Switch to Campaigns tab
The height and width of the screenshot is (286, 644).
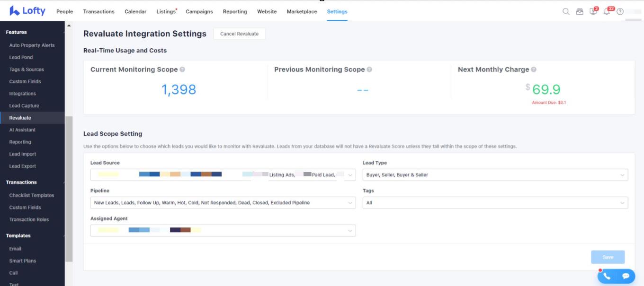tap(199, 12)
